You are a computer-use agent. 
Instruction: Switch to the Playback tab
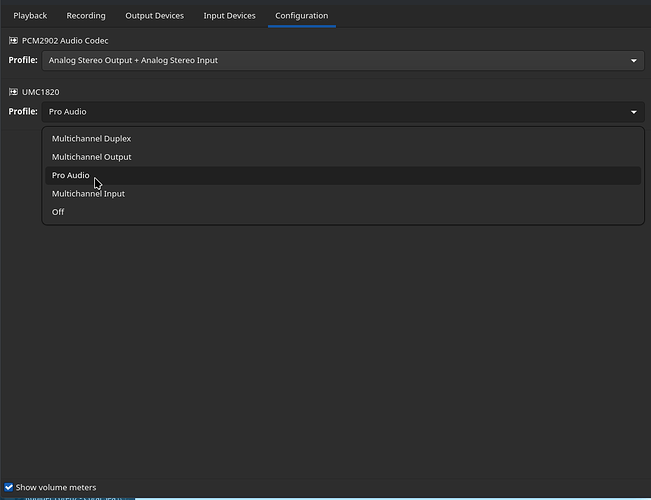(30, 16)
